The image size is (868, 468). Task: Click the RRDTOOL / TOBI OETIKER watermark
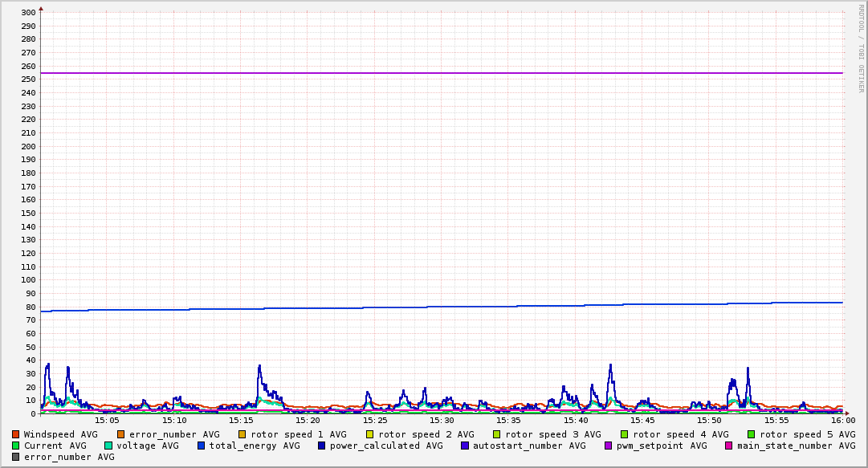click(x=861, y=48)
